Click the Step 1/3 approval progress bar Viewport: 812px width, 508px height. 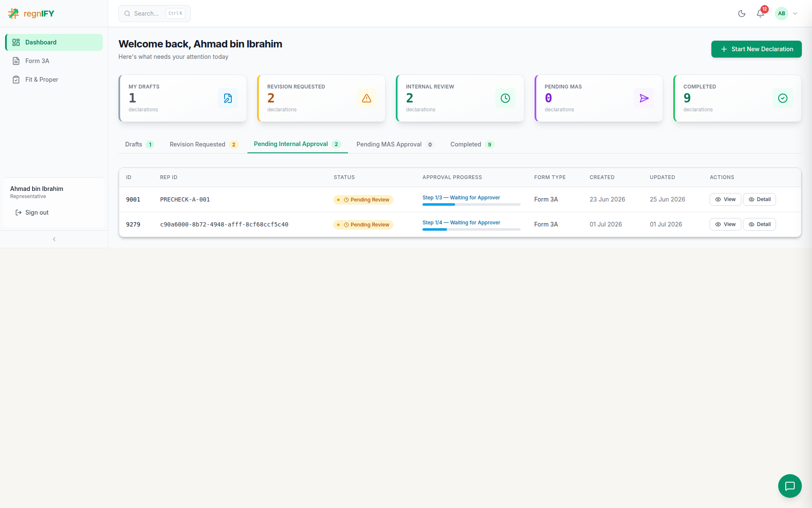(x=472, y=204)
